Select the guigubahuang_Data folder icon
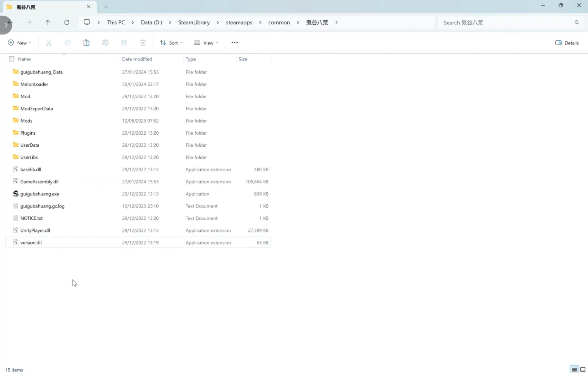Screen dimensions: 588x373 16,72
